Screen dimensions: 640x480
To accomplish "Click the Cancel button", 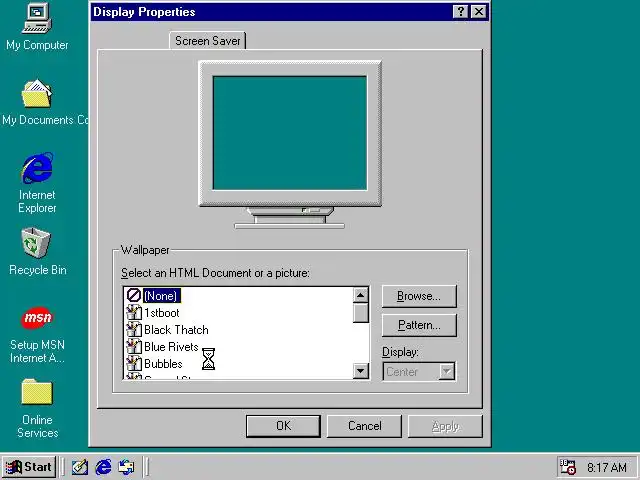I will coord(364,426).
